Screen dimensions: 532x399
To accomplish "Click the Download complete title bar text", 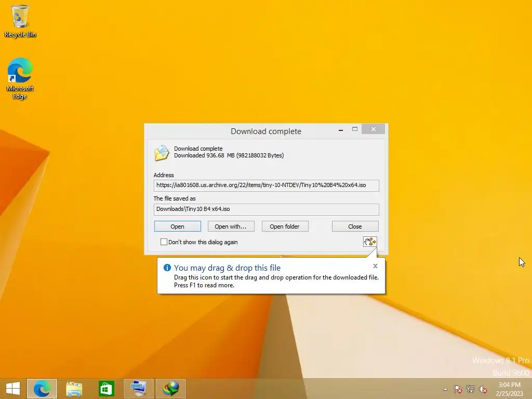I will (x=266, y=131).
